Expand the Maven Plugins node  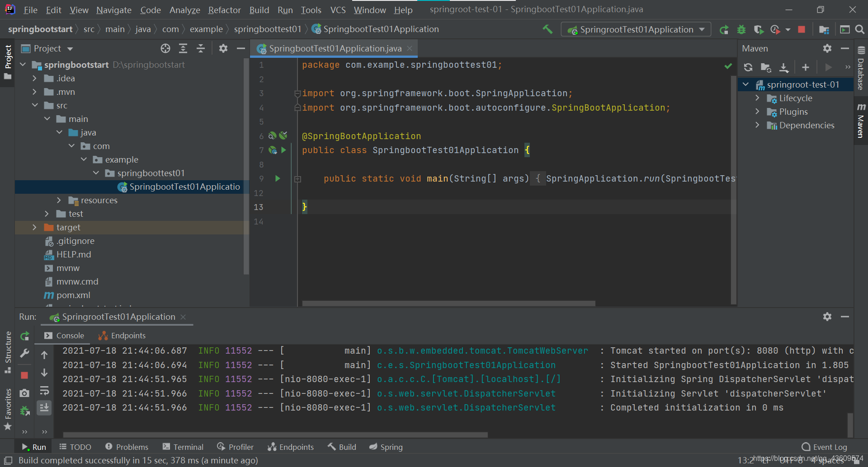[x=757, y=112]
